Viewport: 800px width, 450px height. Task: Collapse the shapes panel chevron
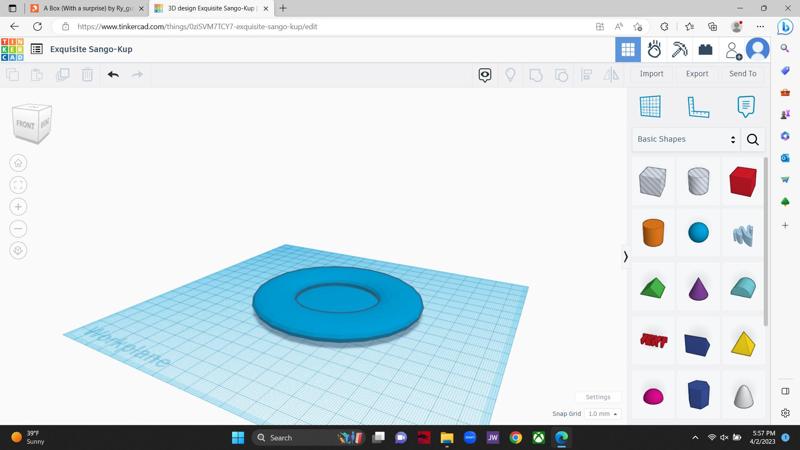626,257
